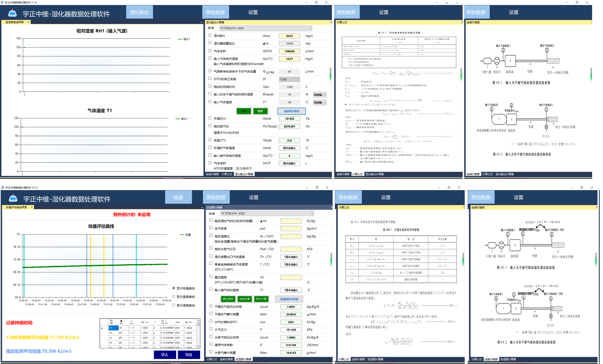Image resolution: width=603 pixels, height=364 pixels.
Task: Tick the 空气密度 ρair checkbox
Action: point(211,228)
